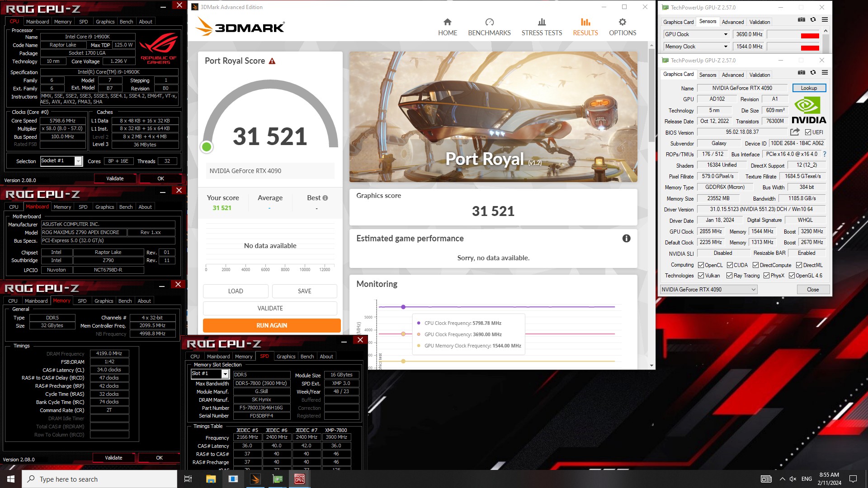Open RESULTS section in 3DMark
The height and width of the screenshot is (488, 868).
[585, 27]
